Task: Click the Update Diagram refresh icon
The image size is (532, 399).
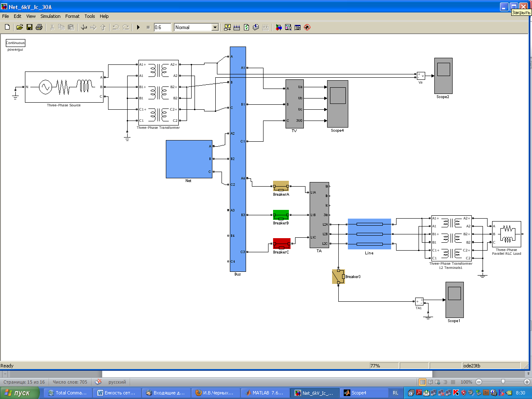Action: (x=246, y=27)
